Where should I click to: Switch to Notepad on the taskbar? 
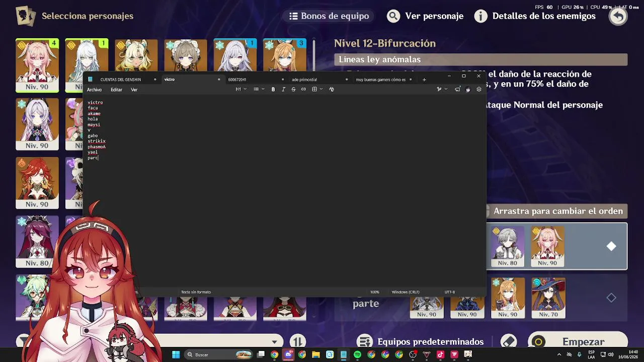344,354
